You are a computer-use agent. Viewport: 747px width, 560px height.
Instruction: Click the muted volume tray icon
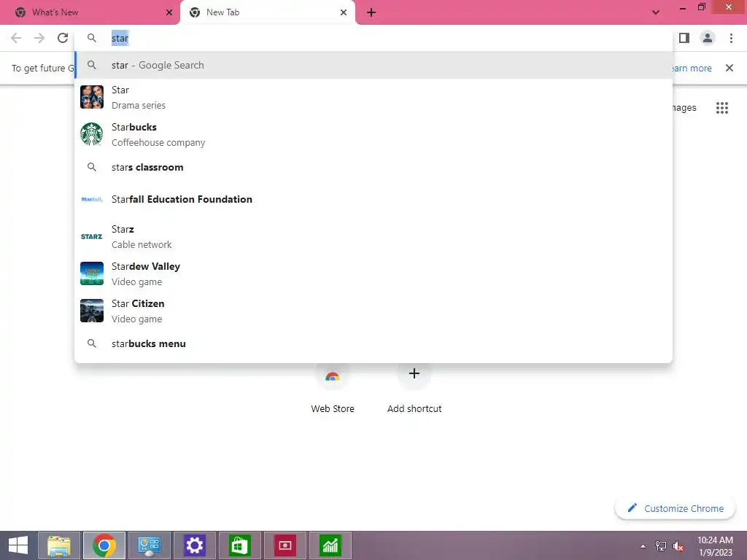click(x=678, y=546)
